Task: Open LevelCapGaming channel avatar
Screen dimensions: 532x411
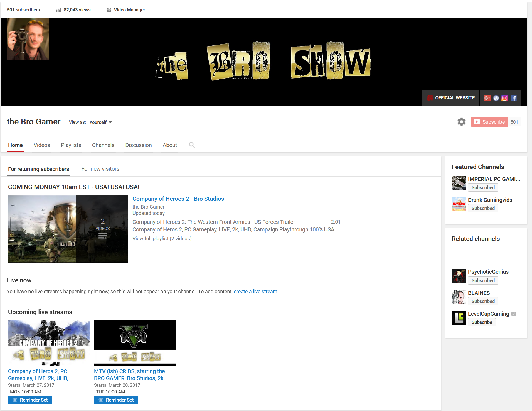Action: click(459, 318)
